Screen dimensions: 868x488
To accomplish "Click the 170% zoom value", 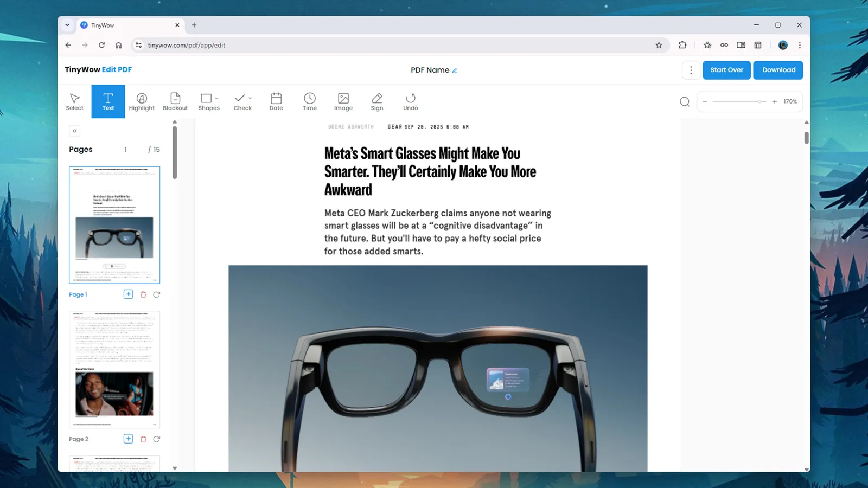I will pyautogui.click(x=790, y=101).
